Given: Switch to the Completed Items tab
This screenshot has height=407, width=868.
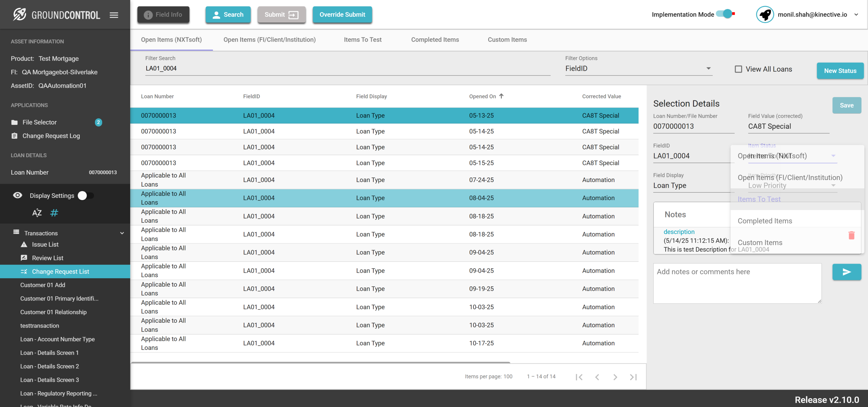Looking at the screenshot, I should coord(435,39).
